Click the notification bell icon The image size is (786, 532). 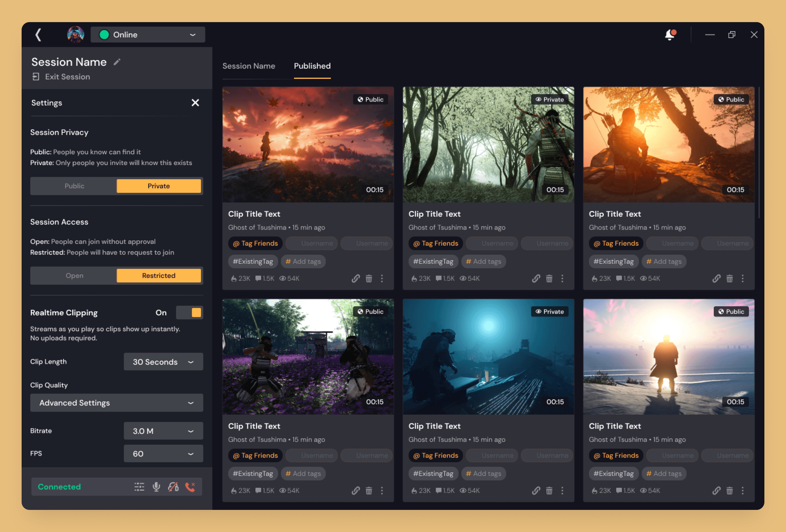670,35
